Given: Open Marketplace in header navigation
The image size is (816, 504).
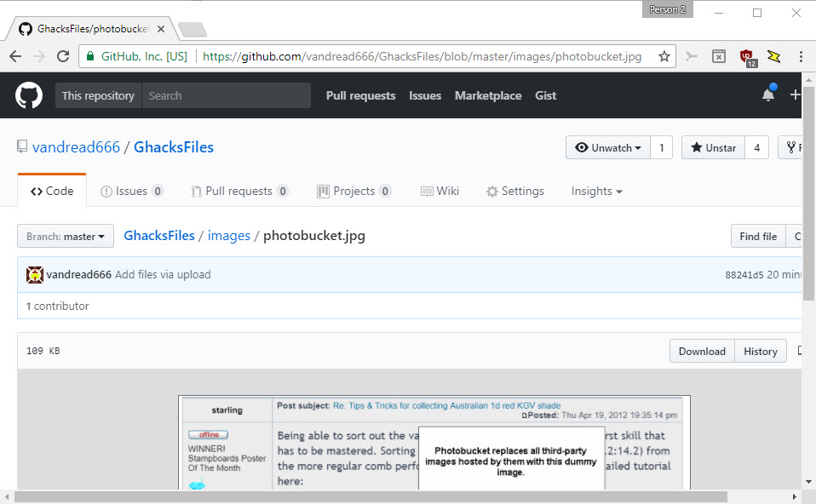Looking at the screenshot, I should [x=488, y=95].
